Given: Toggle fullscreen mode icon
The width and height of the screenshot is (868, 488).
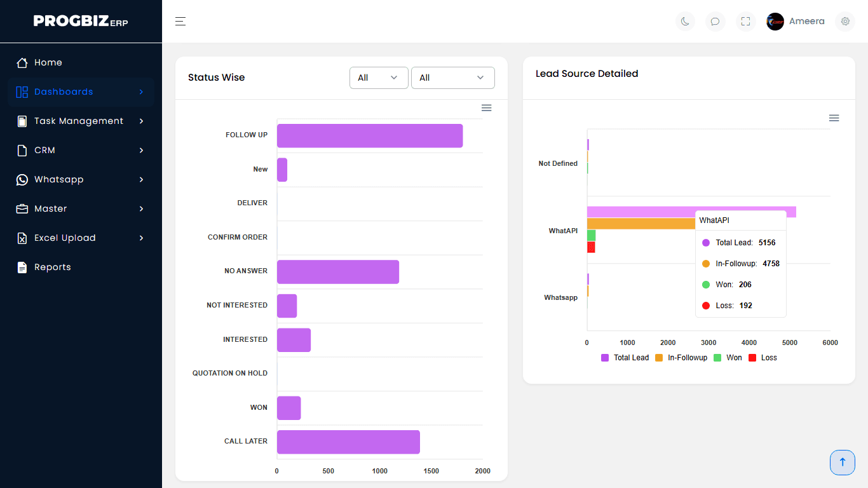Looking at the screenshot, I should pyautogui.click(x=746, y=22).
